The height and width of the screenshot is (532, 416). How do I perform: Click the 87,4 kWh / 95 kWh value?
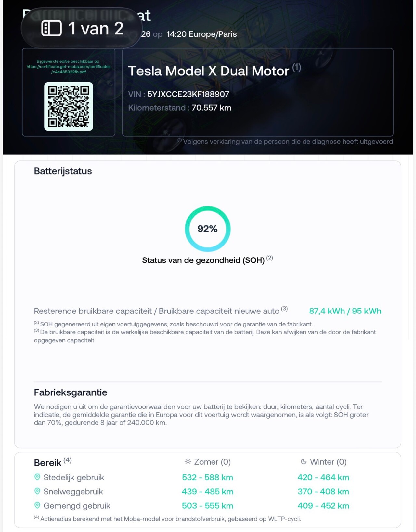click(345, 311)
